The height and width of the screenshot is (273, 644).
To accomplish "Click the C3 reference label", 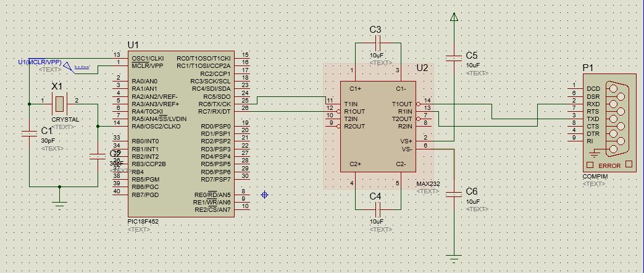I will [375, 30].
